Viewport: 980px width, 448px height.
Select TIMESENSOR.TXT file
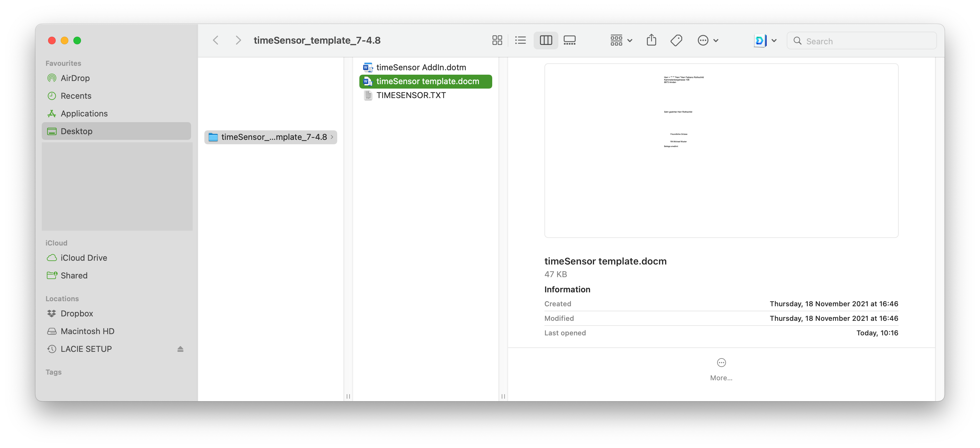(425, 95)
